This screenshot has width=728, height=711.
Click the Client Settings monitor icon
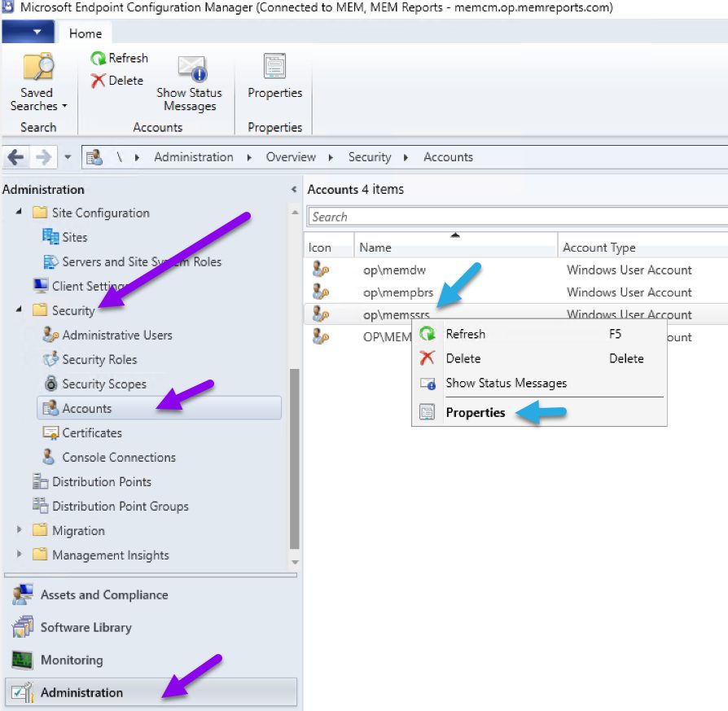tap(41, 286)
